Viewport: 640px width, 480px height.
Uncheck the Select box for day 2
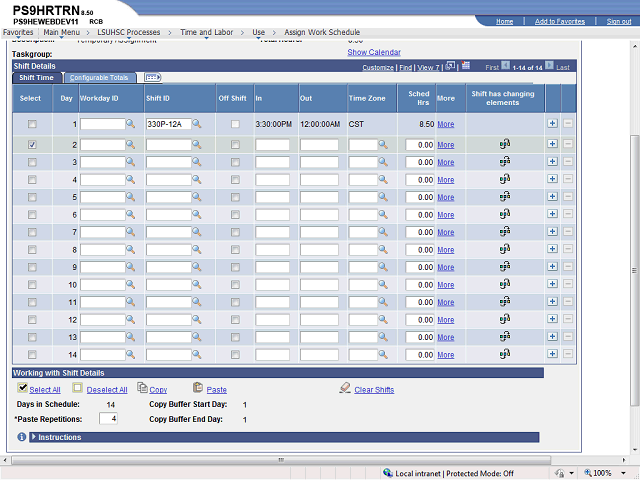pyautogui.click(x=32, y=145)
